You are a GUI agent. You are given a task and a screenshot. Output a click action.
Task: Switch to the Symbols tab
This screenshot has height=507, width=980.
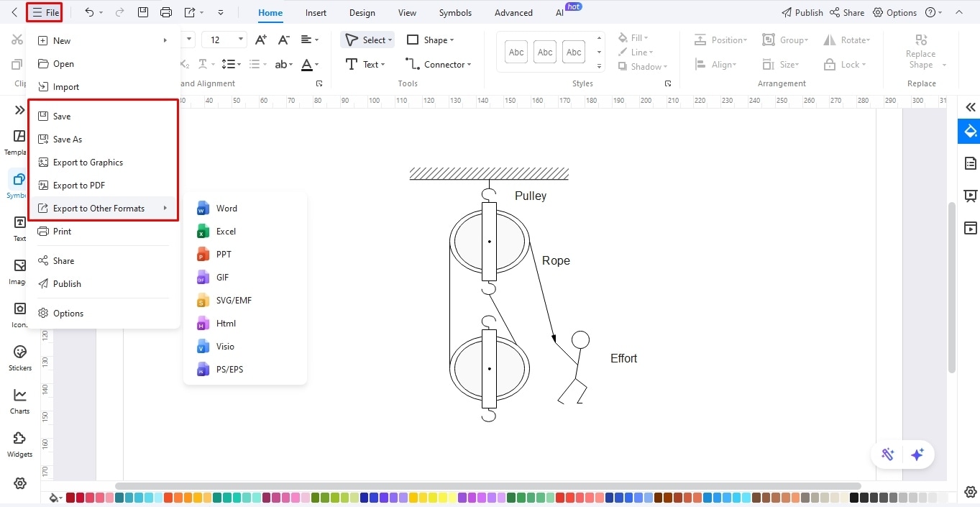(455, 12)
